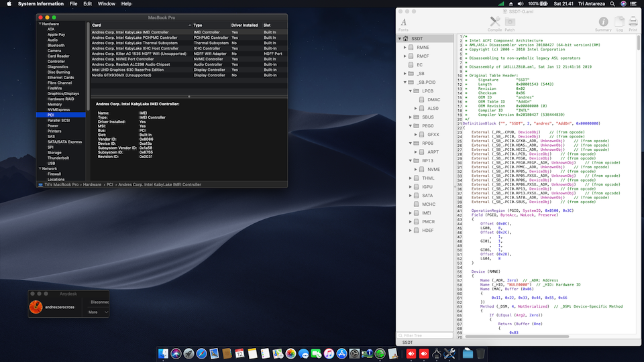Click the Spotlight search icon in menu bar
Image resolution: width=644 pixels, height=362 pixels.
tap(612, 4)
